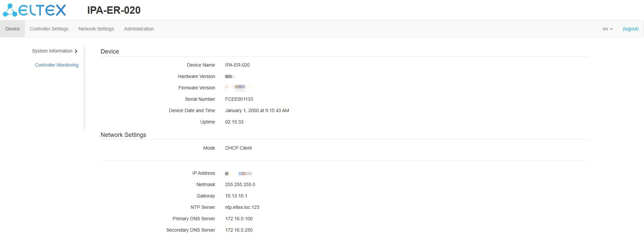The height and width of the screenshot is (240, 644).
Task: Open the Controller Monitoring sidebar link
Action: coord(57,65)
